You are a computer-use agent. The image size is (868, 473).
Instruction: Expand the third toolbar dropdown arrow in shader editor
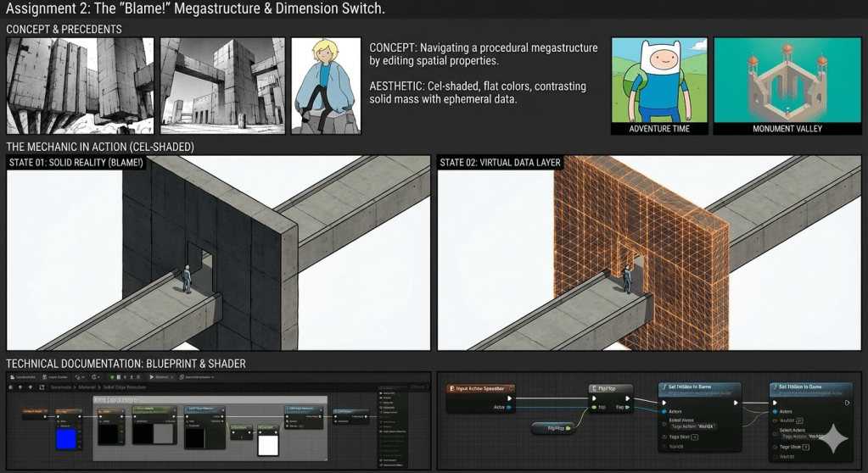[x=83, y=376]
